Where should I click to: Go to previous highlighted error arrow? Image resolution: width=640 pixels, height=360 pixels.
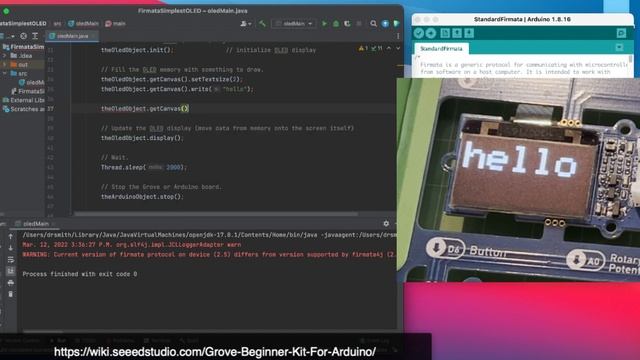pos(389,48)
